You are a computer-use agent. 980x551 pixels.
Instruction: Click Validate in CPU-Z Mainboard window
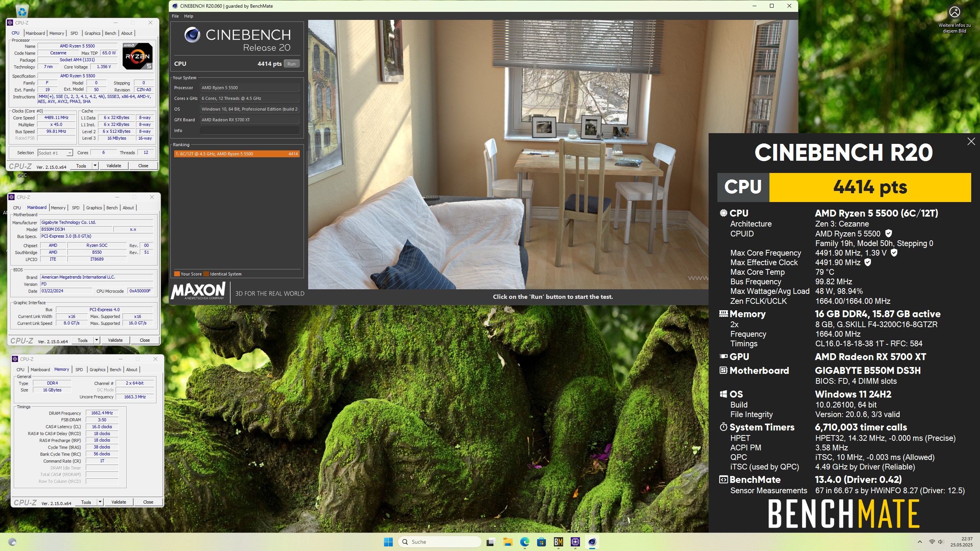(115, 340)
